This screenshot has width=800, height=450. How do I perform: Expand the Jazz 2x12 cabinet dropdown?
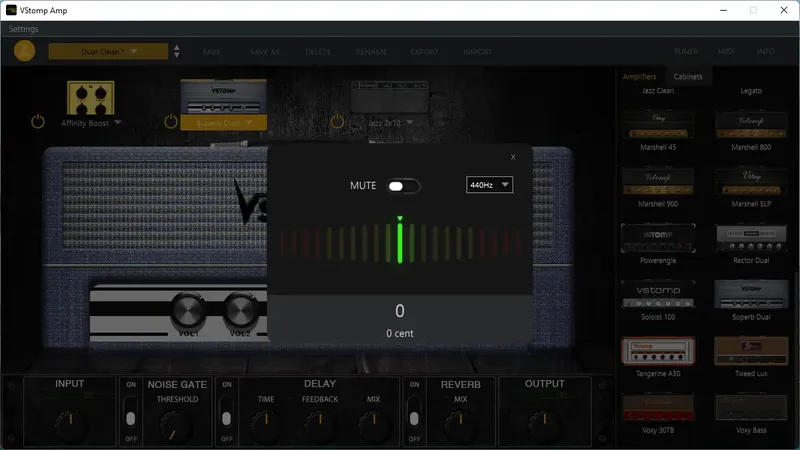(x=410, y=122)
